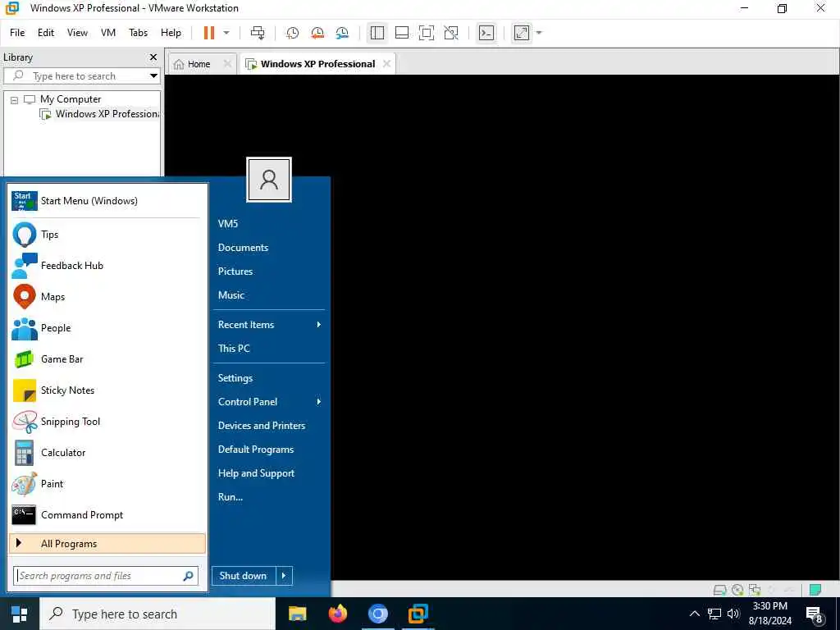Launch Game Bar
The height and width of the screenshot is (630, 840).
107,359
